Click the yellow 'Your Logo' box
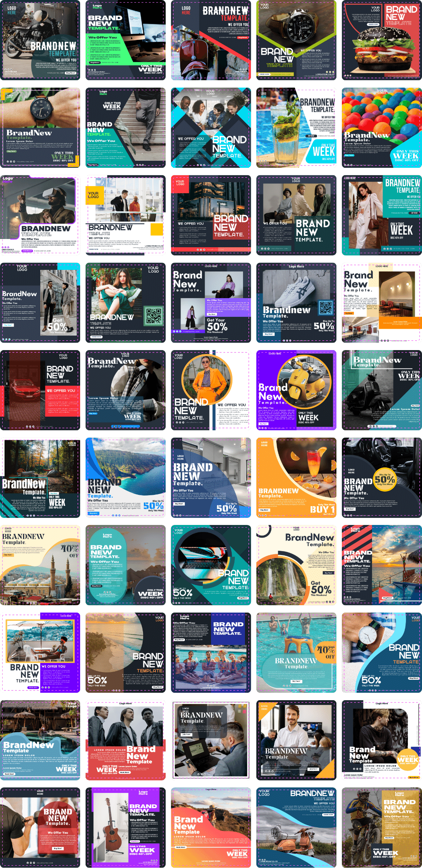 click(x=93, y=195)
